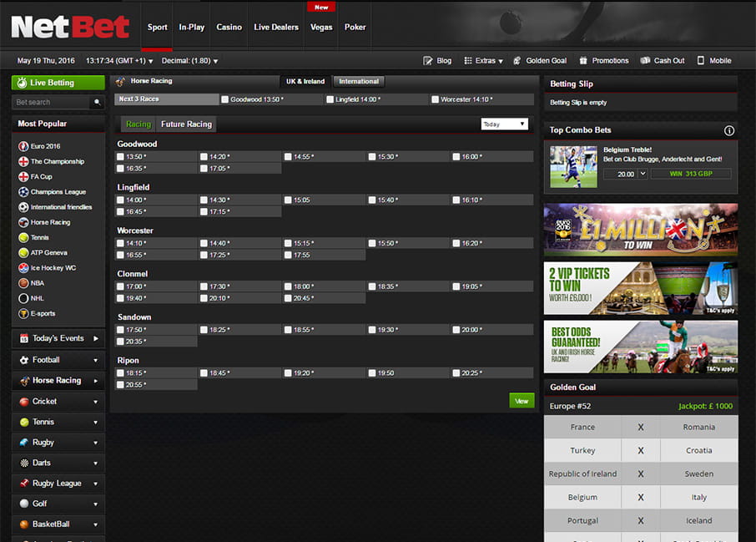The image size is (756, 542).
Task: Click the Today's Events calendar icon
Action: pos(23,339)
